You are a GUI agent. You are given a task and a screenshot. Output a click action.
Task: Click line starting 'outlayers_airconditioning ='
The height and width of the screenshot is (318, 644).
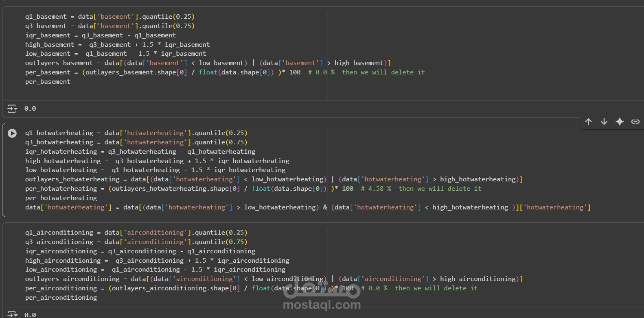pos(274,279)
